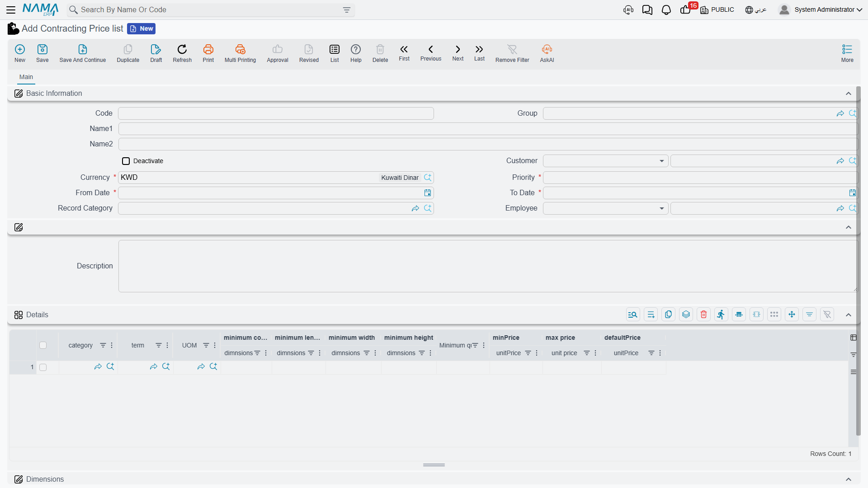The width and height of the screenshot is (868, 488).
Task: Click the NAMA ERP logo
Action: (40, 9)
